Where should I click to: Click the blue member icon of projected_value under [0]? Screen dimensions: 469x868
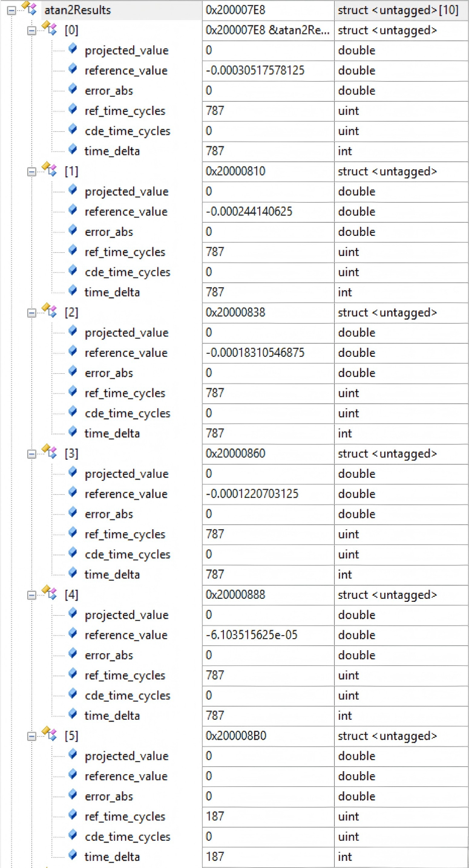click(x=73, y=50)
